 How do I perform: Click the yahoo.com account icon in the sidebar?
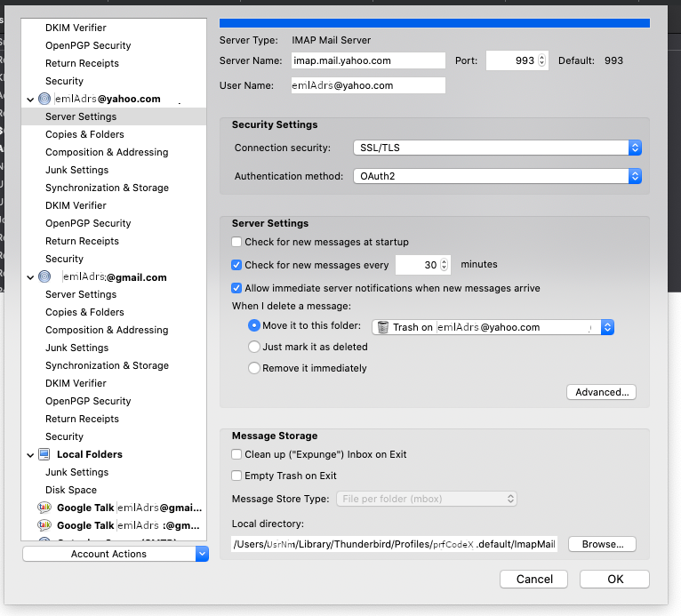(x=44, y=99)
